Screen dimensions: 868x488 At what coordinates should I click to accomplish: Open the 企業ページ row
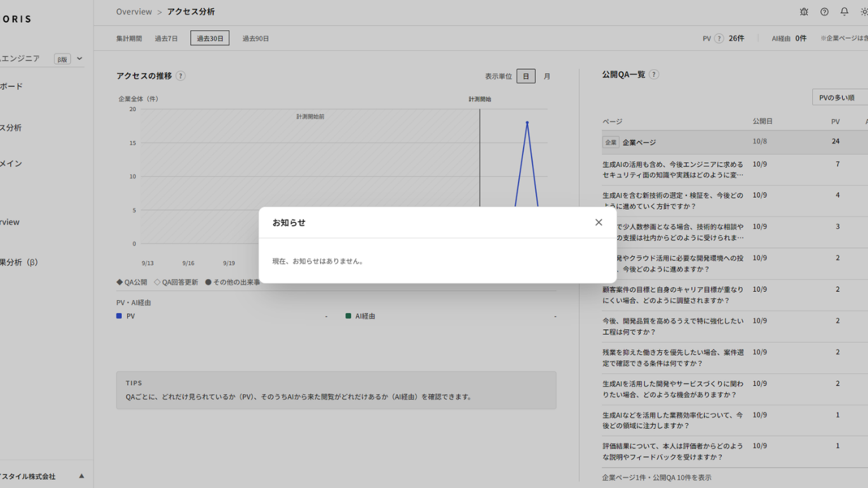[735, 142]
